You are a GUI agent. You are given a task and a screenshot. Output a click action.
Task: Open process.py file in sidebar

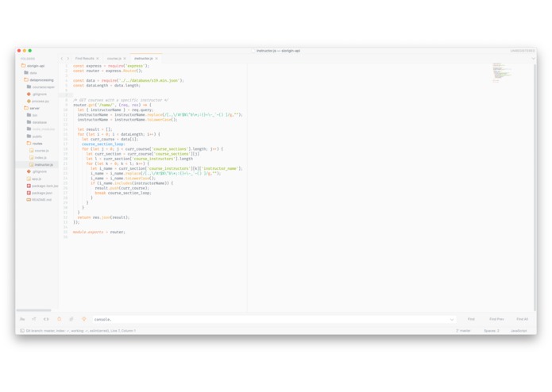pyautogui.click(x=38, y=101)
